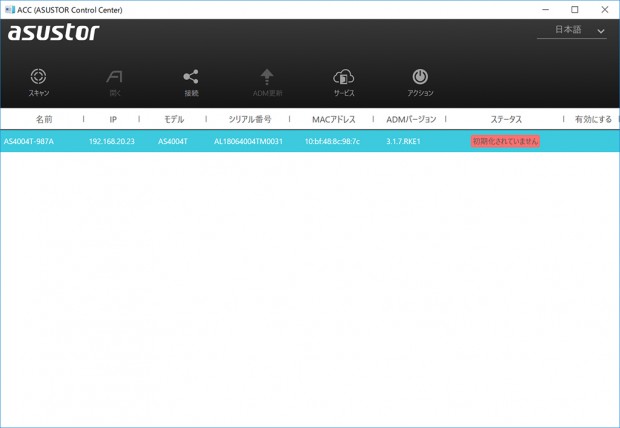Select device name AS4004T-987A
Viewport: 620px width, 428px height.
[29, 141]
